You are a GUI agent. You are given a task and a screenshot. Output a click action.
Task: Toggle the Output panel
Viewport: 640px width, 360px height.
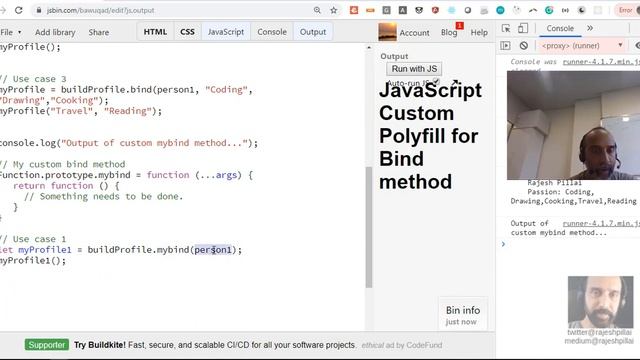pos(313,32)
